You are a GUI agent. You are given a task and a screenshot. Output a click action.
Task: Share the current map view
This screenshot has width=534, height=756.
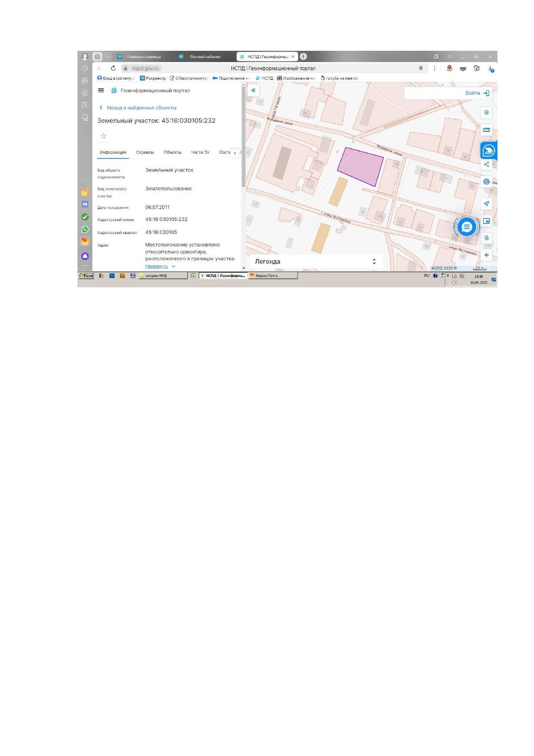[x=486, y=164]
